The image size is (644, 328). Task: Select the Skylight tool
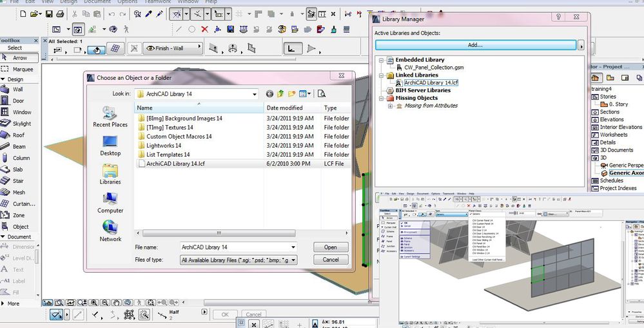pos(21,124)
